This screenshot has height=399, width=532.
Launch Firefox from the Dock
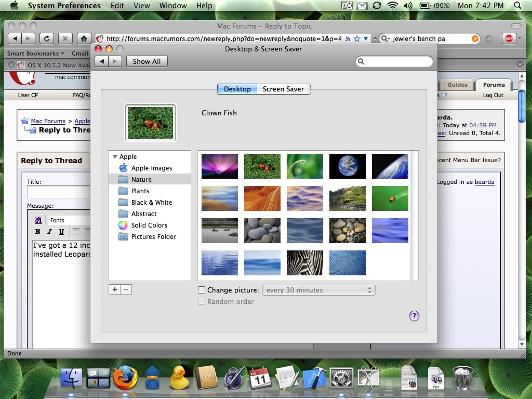pos(125,378)
